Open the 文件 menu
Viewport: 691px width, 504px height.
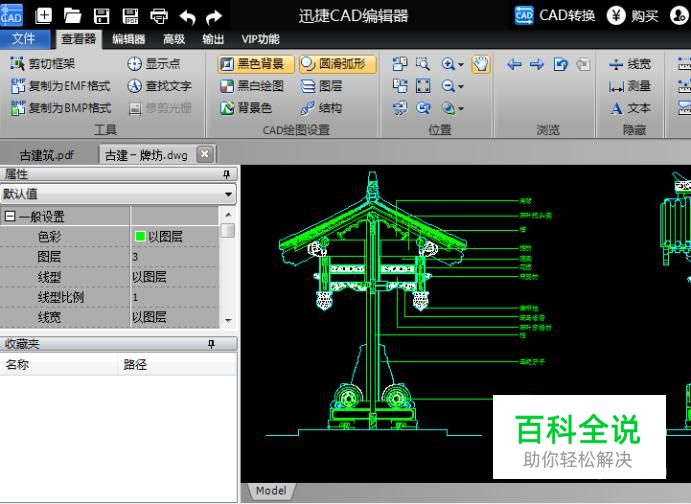[24, 39]
